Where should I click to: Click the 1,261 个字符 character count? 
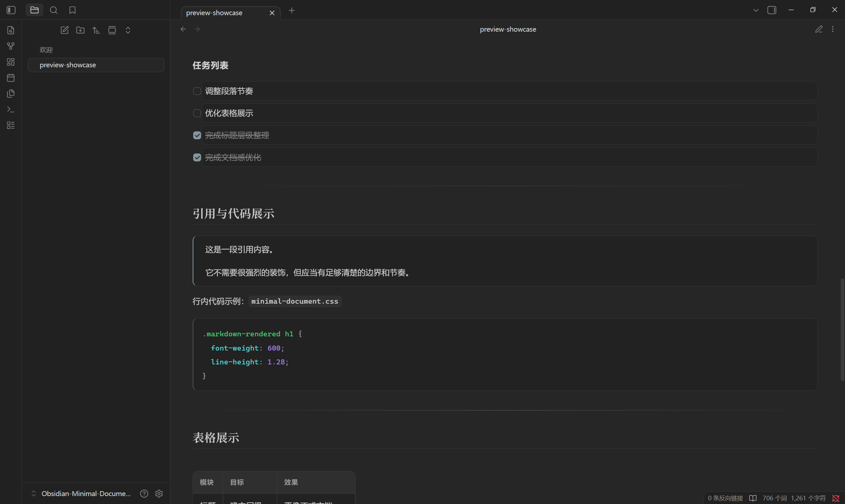point(808,498)
